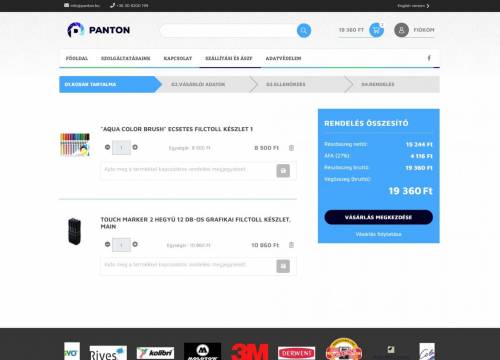
Task: Delete Touch Marker set from cart
Action: [291, 245]
